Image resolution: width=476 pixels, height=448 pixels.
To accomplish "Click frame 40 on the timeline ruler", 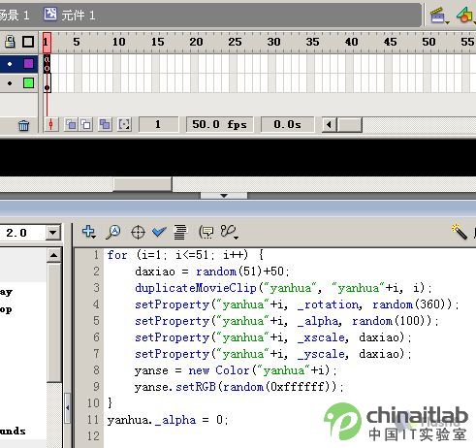I will pyautogui.click(x=351, y=42).
